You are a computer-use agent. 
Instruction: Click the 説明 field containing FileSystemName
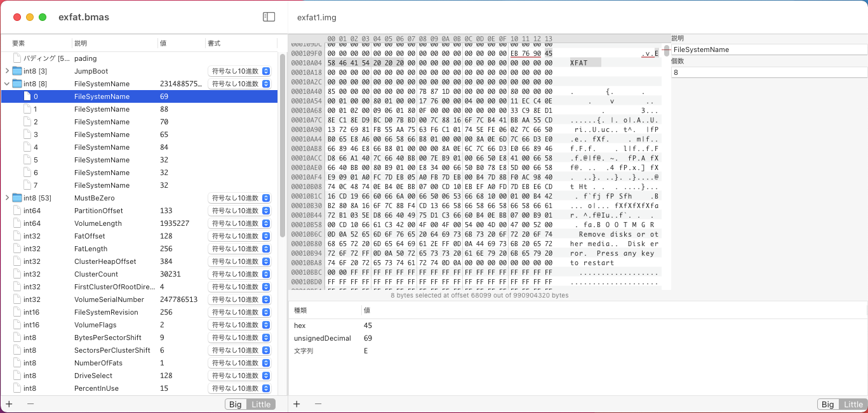pyautogui.click(x=769, y=49)
